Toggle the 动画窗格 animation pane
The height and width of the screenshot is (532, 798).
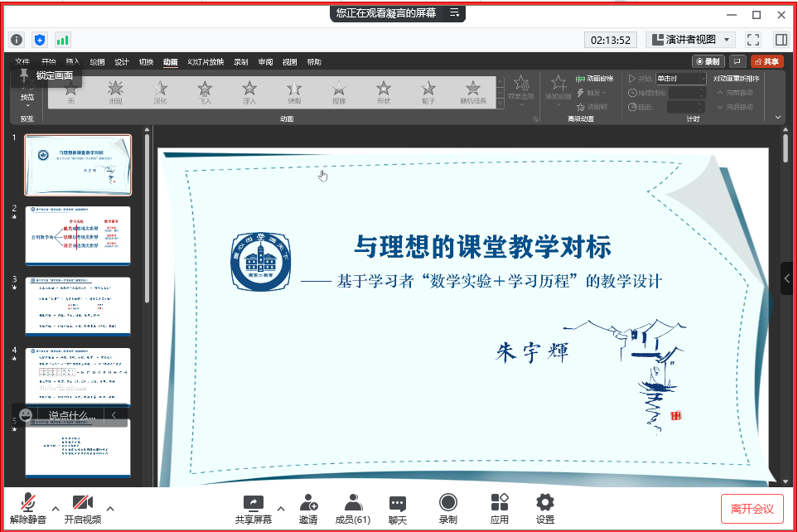594,79
